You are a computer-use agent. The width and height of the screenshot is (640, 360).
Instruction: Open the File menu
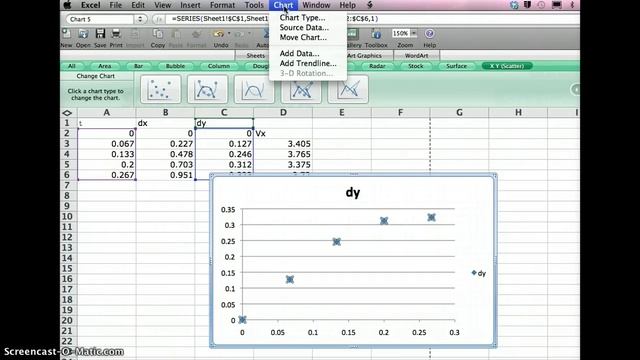coord(116,5)
